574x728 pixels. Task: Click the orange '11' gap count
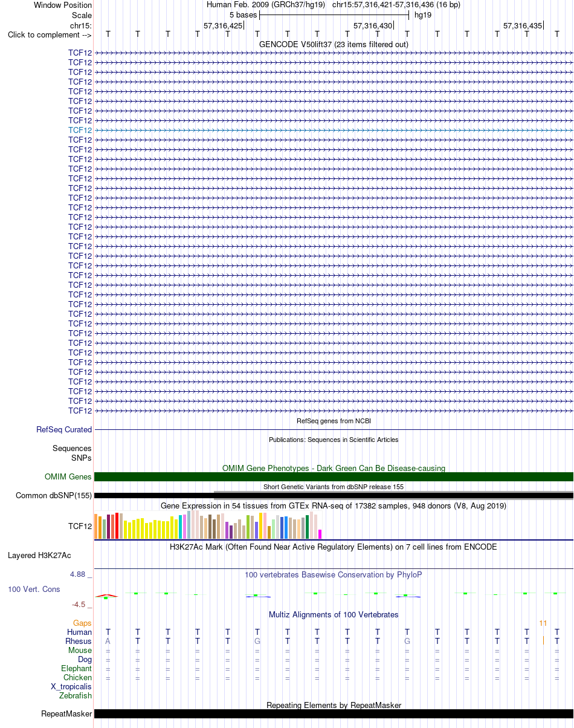tap(543, 623)
